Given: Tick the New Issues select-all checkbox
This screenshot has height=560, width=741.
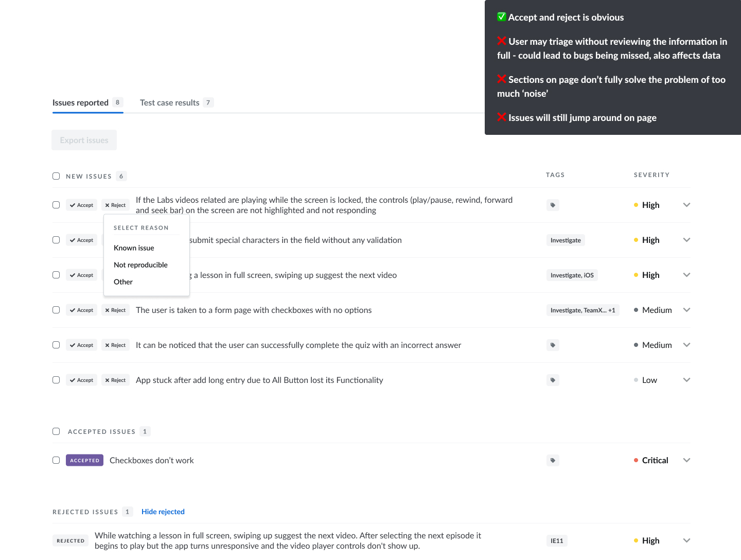Looking at the screenshot, I should click(56, 177).
